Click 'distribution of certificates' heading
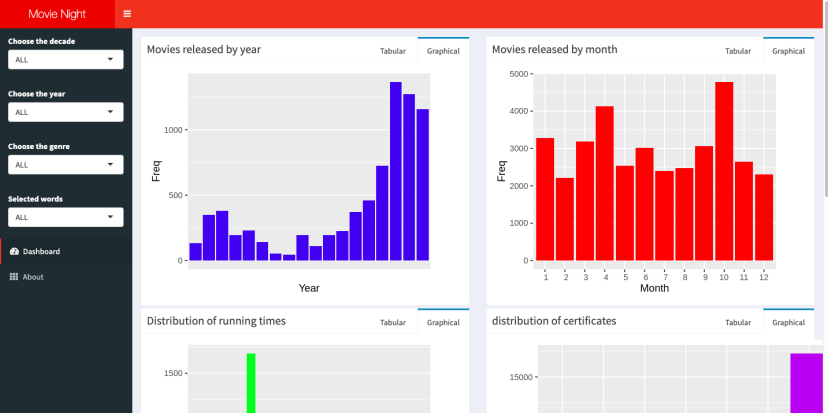 click(554, 321)
